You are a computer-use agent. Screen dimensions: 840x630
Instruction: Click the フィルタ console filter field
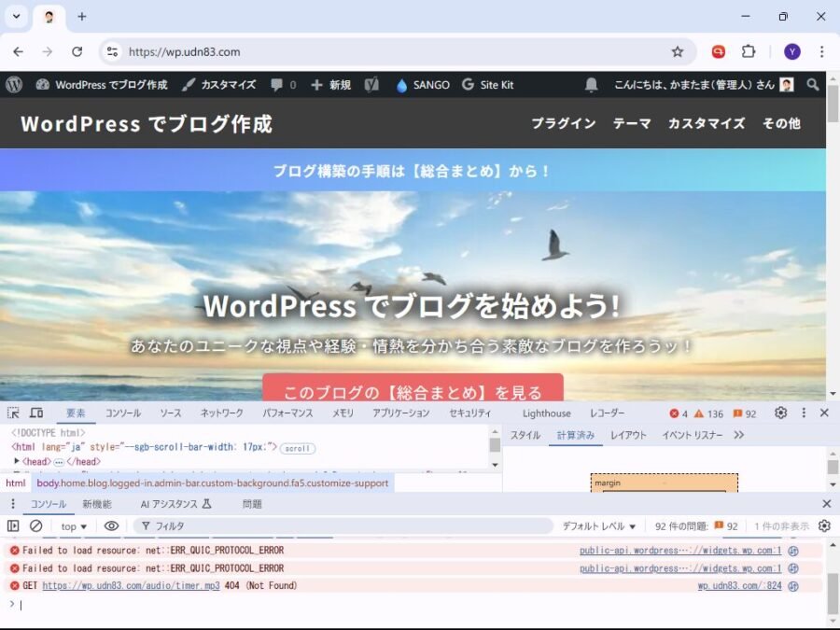point(343,526)
